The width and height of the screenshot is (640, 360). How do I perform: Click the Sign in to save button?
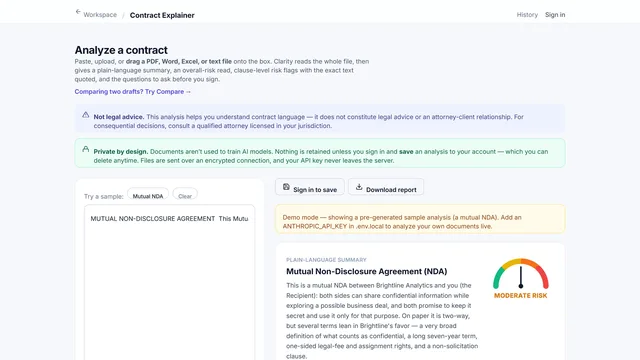coord(310,188)
